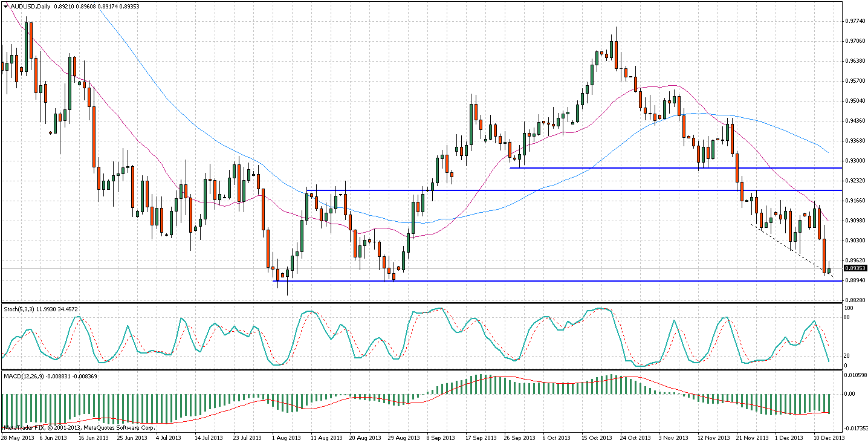The width and height of the screenshot is (868, 443).
Task: Click the 80 level on Stochastic scale
Action: pos(848,317)
